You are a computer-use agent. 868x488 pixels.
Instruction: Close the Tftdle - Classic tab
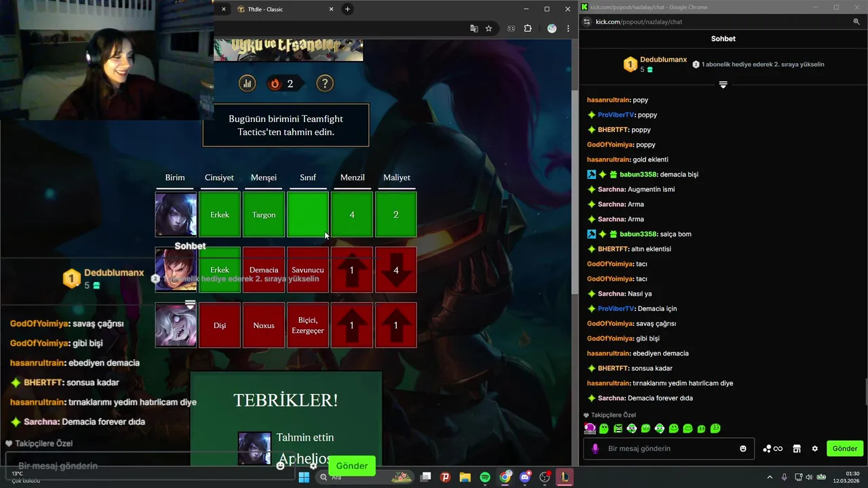tap(331, 9)
